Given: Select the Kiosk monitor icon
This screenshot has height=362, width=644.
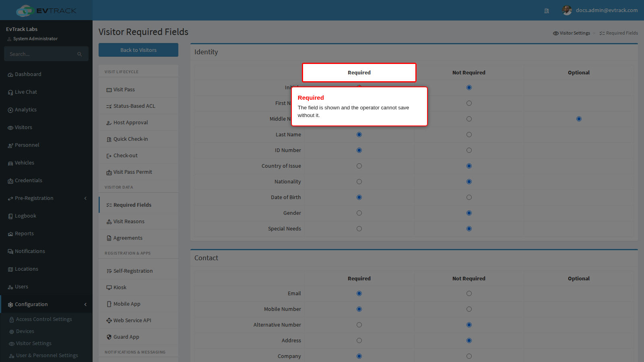Looking at the screenshot, I should point(109,288).
